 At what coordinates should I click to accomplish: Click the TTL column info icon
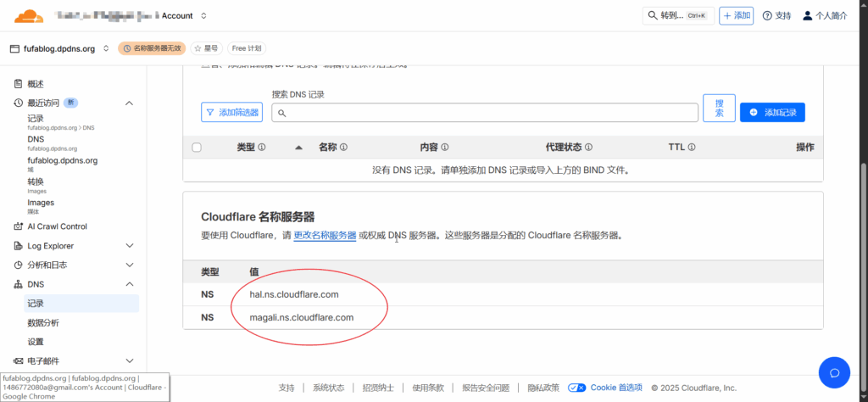coord(692,148)
